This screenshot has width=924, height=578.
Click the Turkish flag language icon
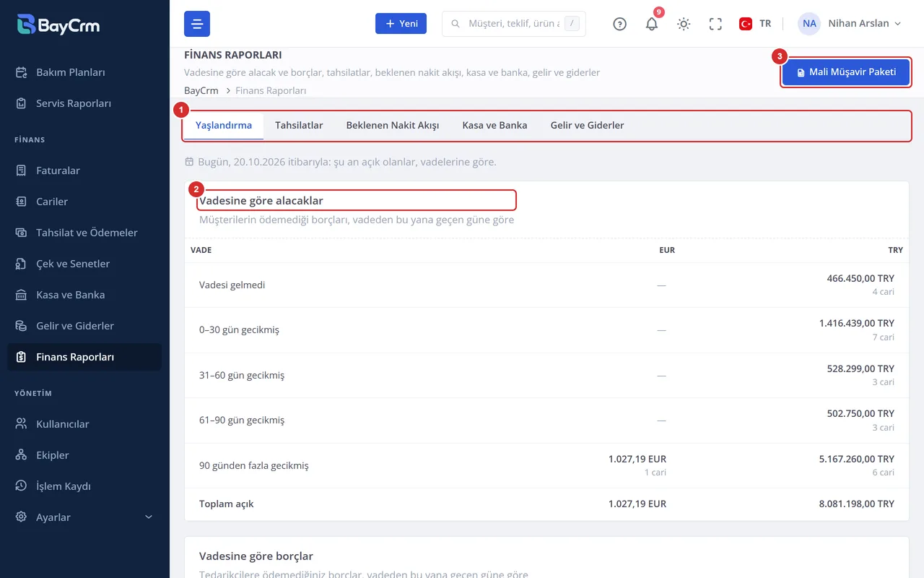click(746, 24)
